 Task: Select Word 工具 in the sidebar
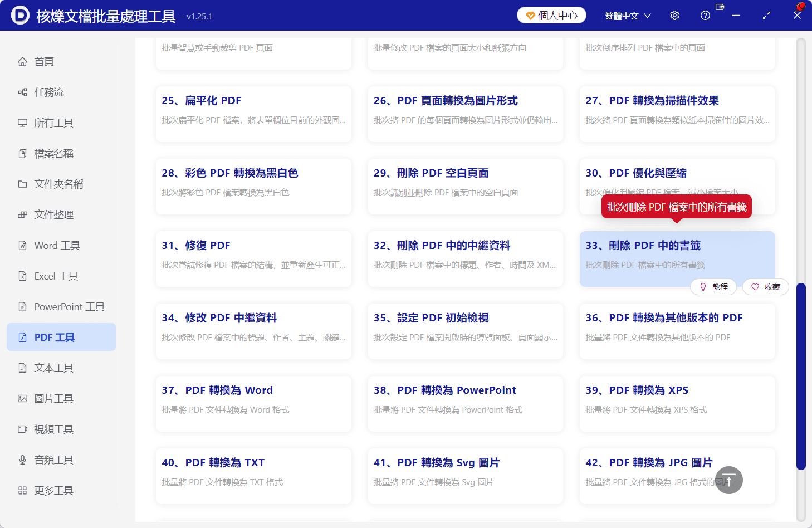coord(61,246)
